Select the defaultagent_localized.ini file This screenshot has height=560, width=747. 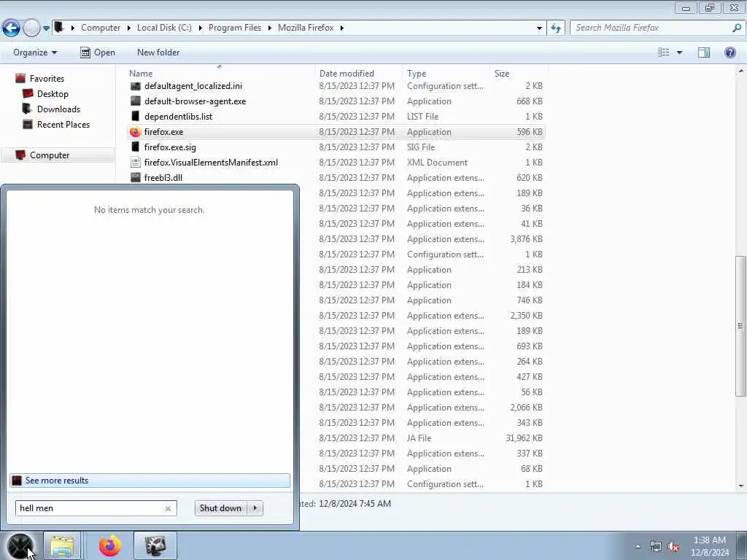tap(336, 86)
